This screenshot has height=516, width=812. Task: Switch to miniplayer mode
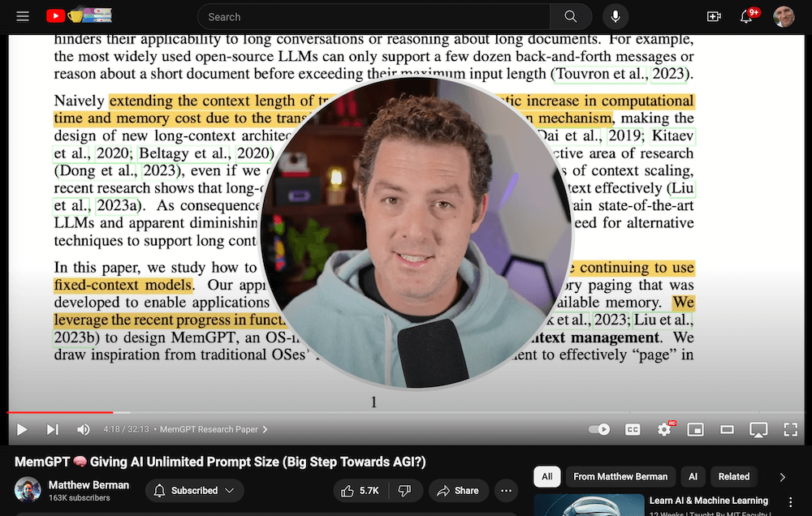pyautogui.click(x=695, y=429)
